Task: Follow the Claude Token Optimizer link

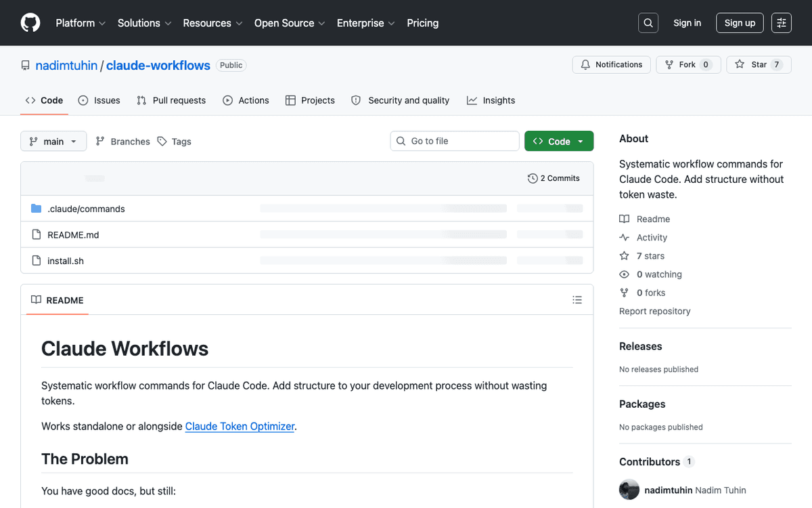Action: coord(240,426)
